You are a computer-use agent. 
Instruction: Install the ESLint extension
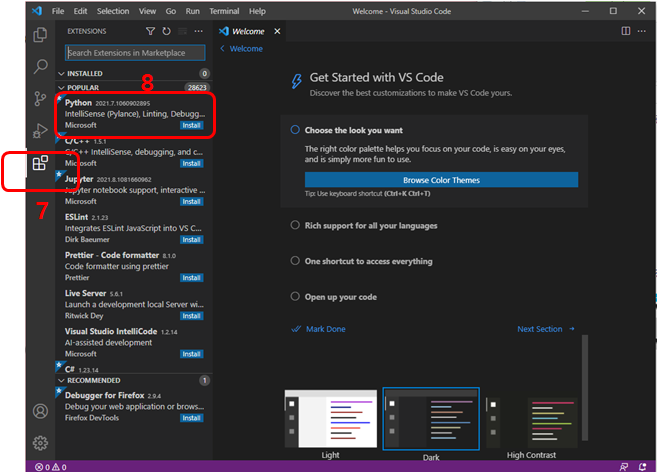(191, 240)
